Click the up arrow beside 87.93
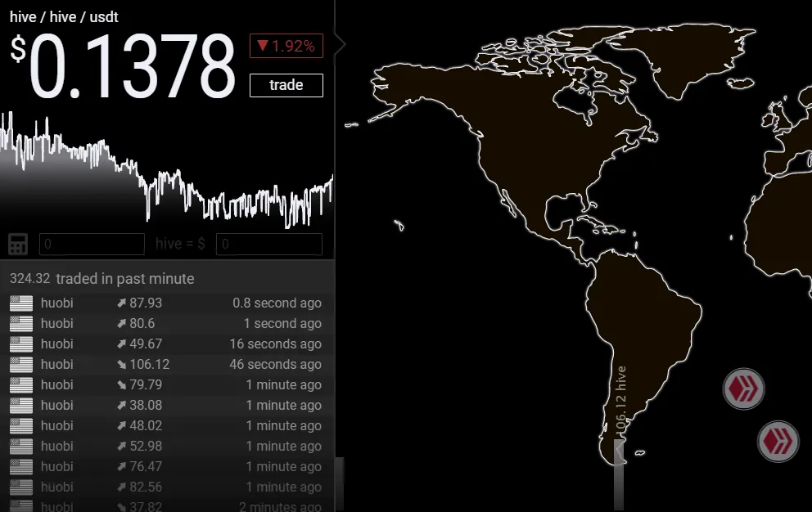Screen dimensions: 812x512 pos(122,303)
